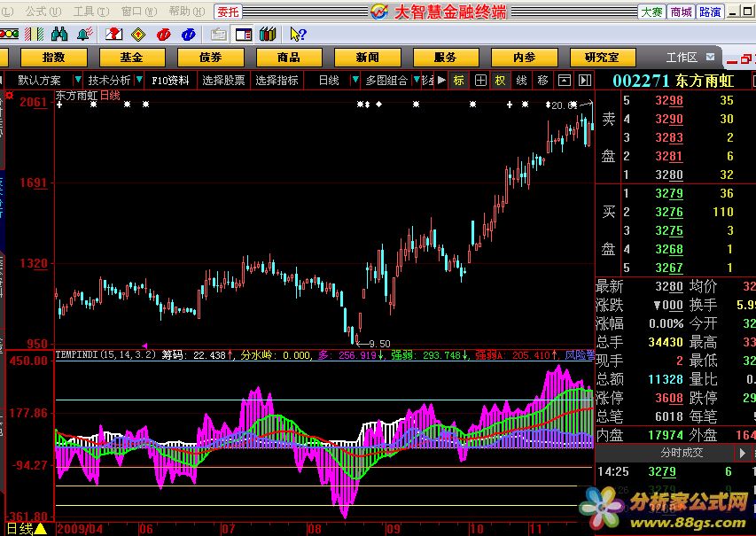Click the 大智慧 logo in title bar

pyautogui.click(x=379, y=12)
